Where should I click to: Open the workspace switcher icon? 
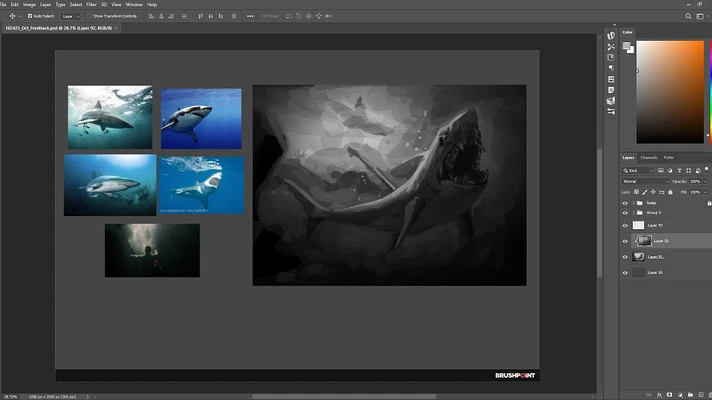click(x=700, y=16)
